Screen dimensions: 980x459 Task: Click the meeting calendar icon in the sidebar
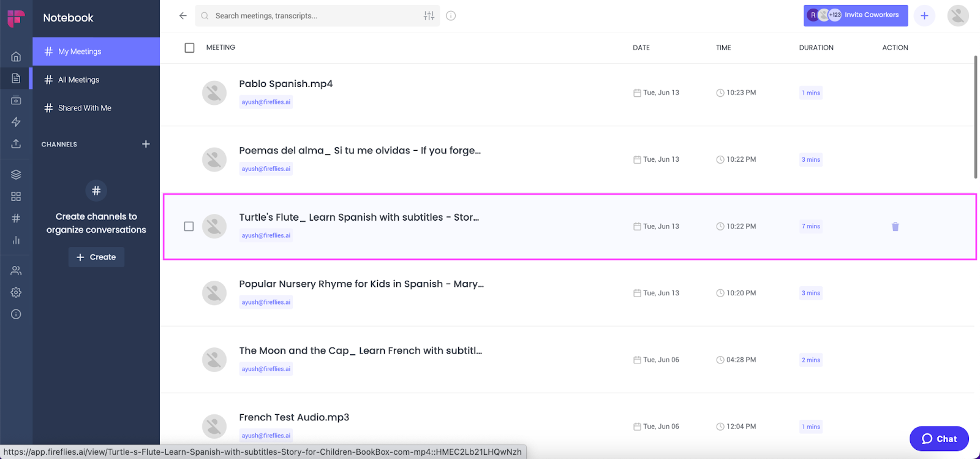16,100
